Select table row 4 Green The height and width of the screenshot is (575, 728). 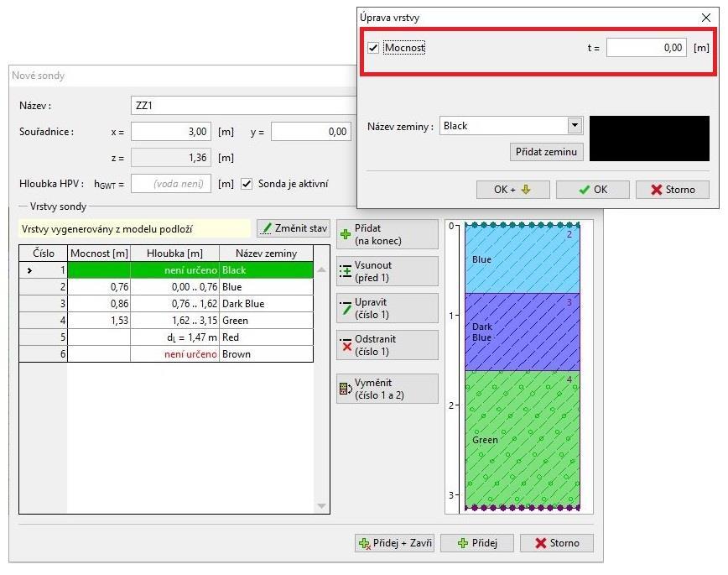[x=166, y=321]
